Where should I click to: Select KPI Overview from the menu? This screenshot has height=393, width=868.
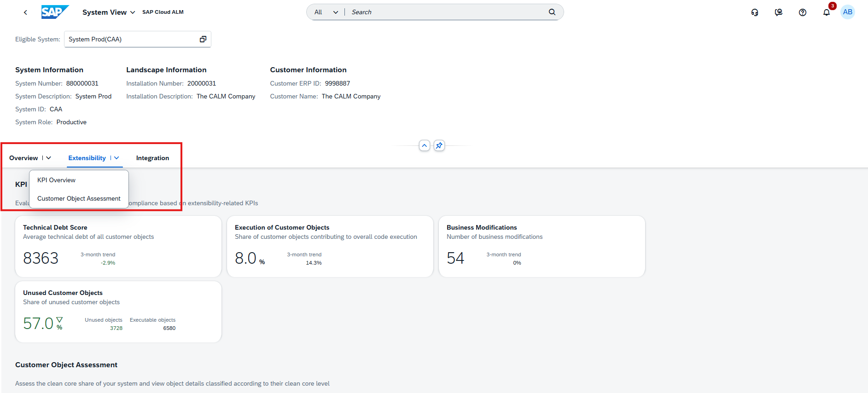point(56,180)
